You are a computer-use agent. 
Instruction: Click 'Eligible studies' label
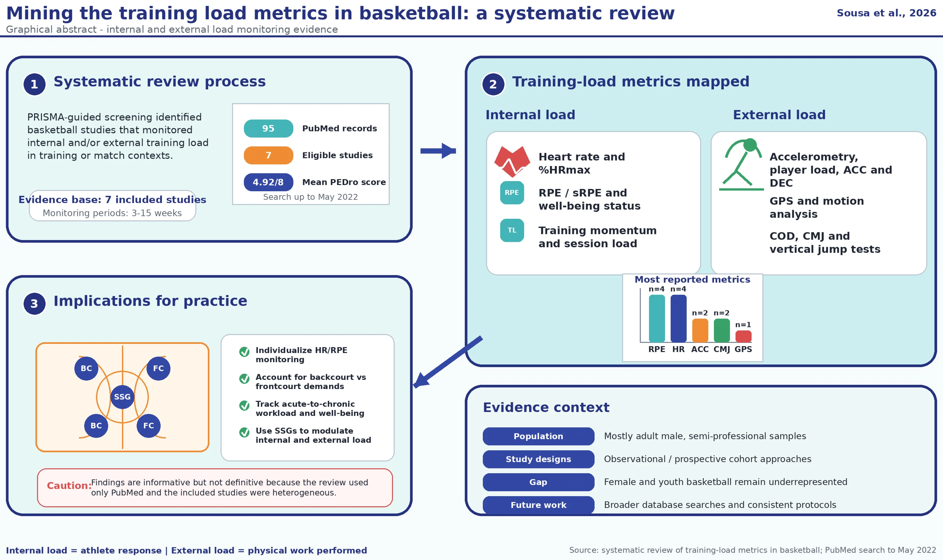[x=337, y=155]
